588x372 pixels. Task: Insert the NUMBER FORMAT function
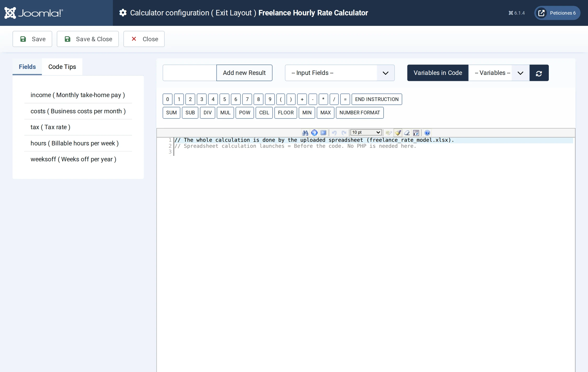[360, 113]
